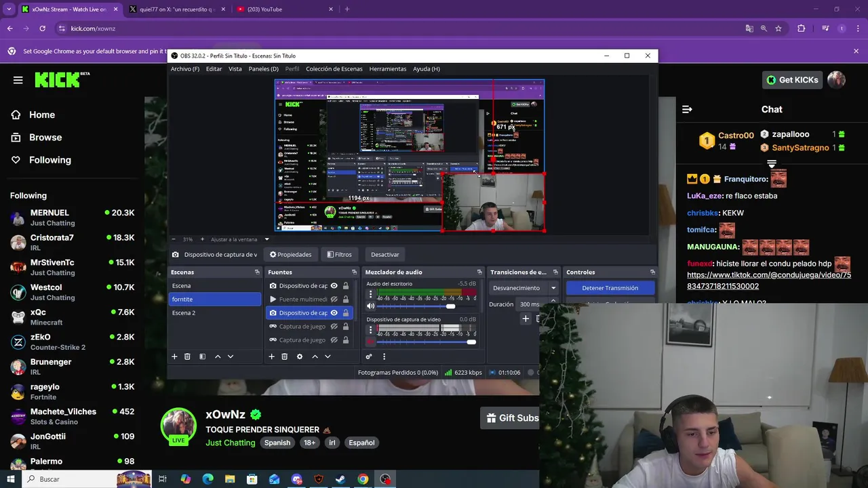Open Steam from the taskbar

(340, 479)
